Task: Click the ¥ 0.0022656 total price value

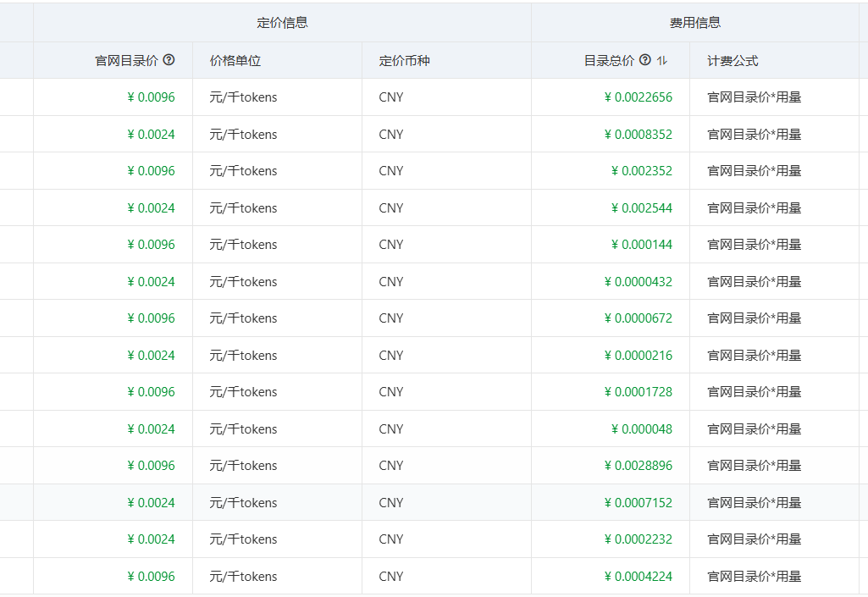Action: [640, 97]
